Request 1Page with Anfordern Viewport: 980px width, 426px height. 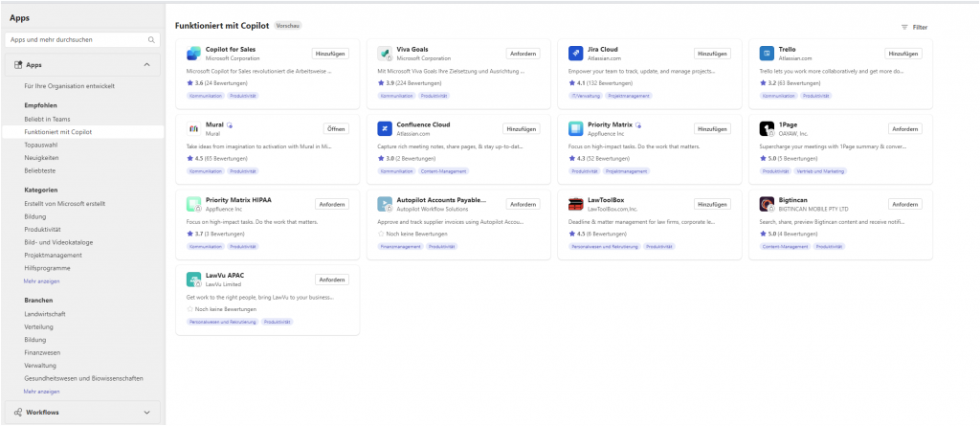pos(905,129)
